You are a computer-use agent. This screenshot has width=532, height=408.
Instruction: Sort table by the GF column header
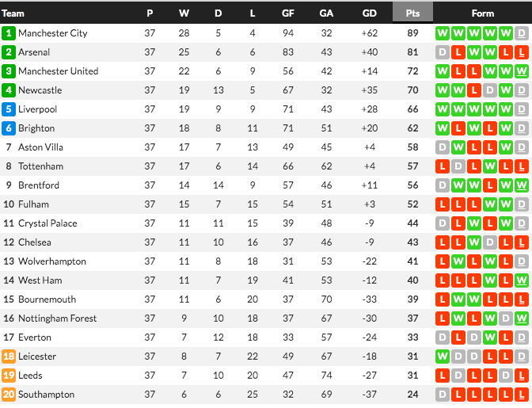point(287,13)
